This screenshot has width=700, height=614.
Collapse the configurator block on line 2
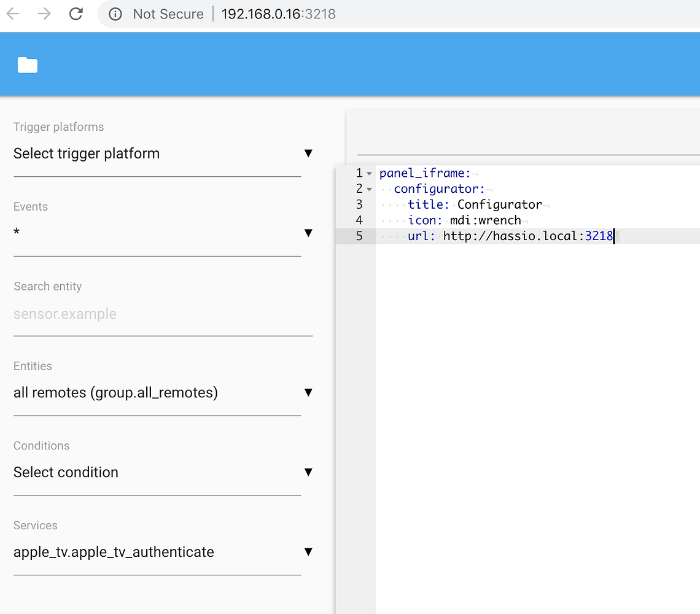point(369,189)
